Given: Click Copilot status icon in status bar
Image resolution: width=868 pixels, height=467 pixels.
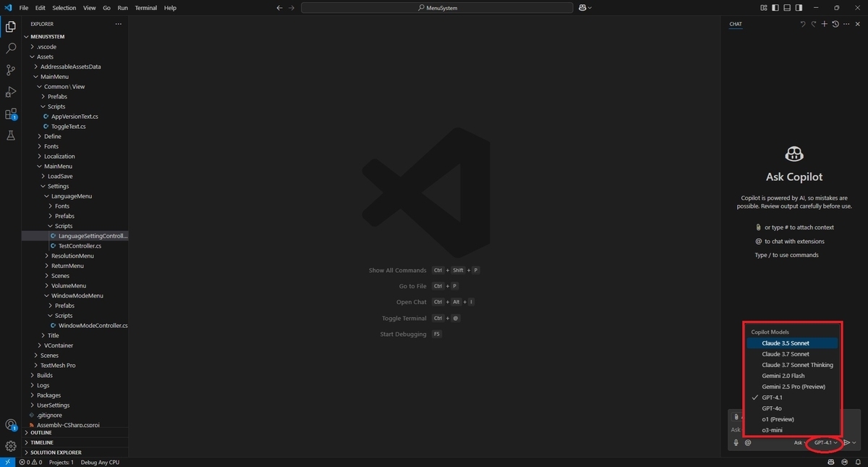Looking at the screenshot, I should (x=833, y=462).
